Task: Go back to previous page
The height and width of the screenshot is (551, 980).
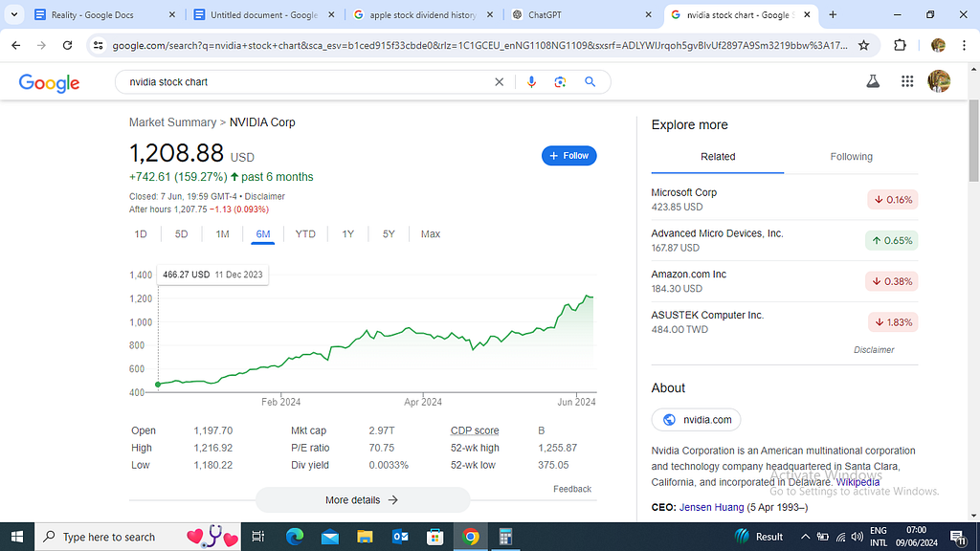Action: (x=15, y=45)
